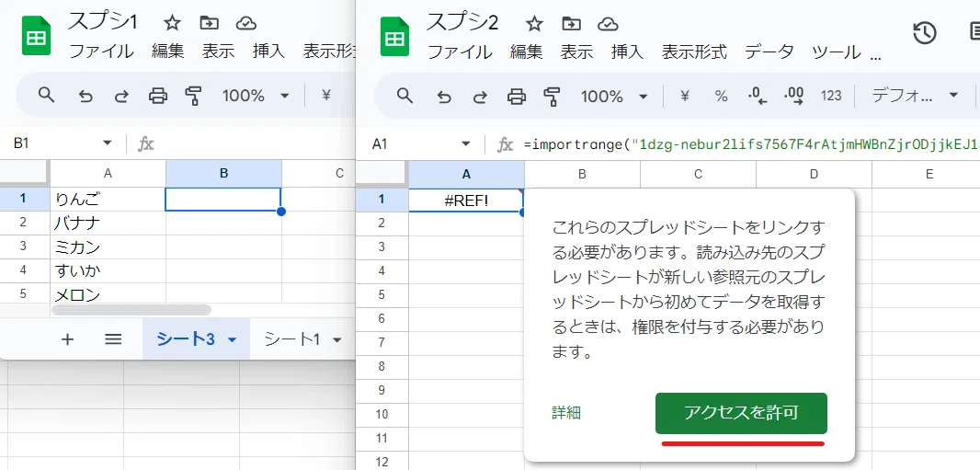Click formula bar in スプシ2
This screenshot has height=470, width=980.
(750, 144)
